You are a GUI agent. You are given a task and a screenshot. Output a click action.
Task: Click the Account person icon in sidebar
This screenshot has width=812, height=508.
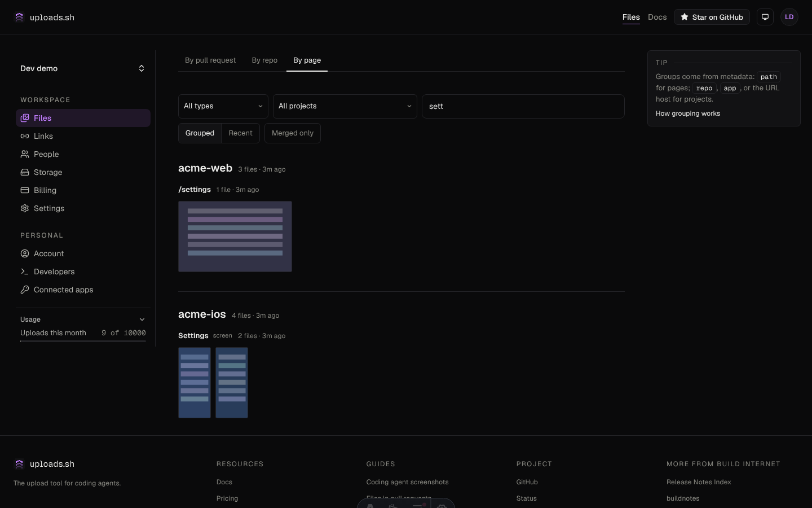click(25, 253)
